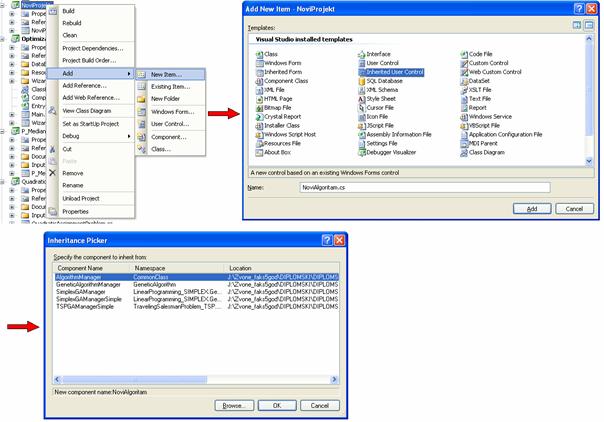Image resolution: width=604 pixels, height=422 pixels.
Task: Click Browse in Inheritance Picker
Action: (235, 407)
